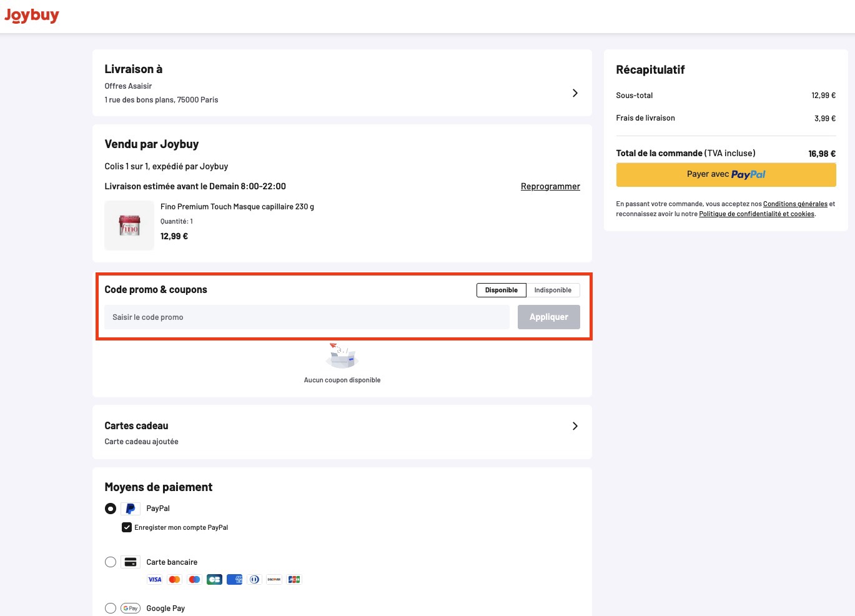Click the Mastercard logo
Image resolution: width=855 pixels, height=616 pixels.
[x=175, y=580]
